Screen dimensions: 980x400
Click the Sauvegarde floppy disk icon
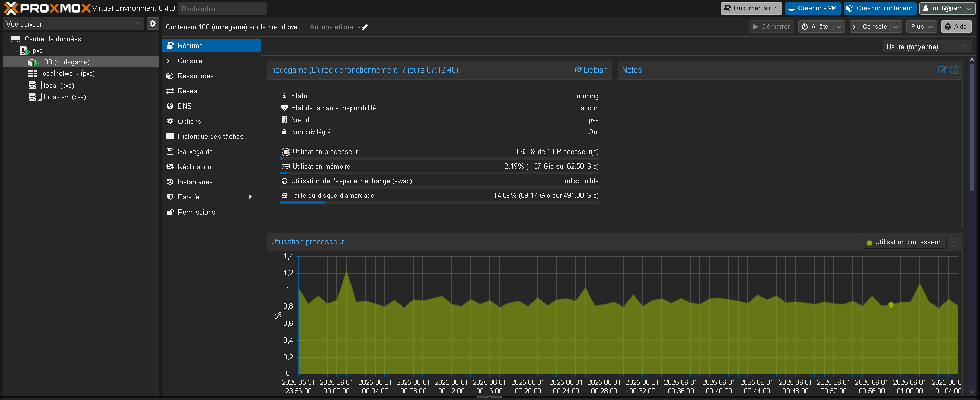tap(170, 151)
